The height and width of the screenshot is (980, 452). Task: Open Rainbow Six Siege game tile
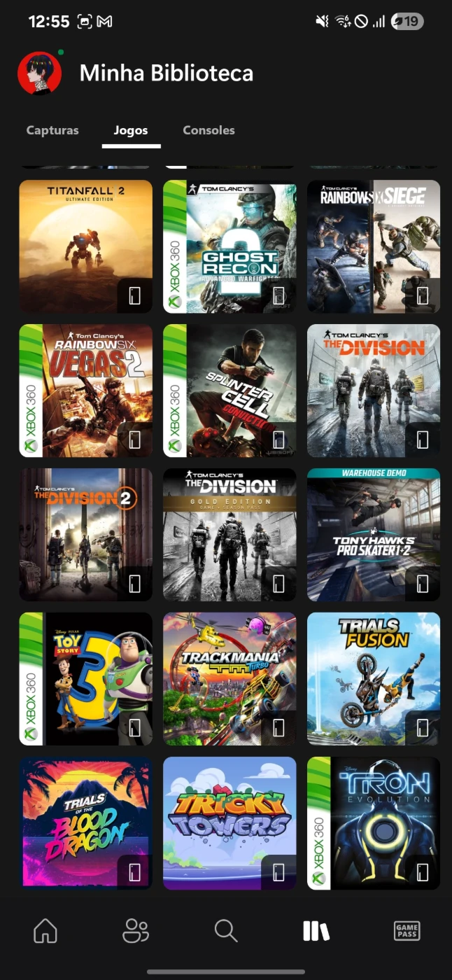point(374,246)
